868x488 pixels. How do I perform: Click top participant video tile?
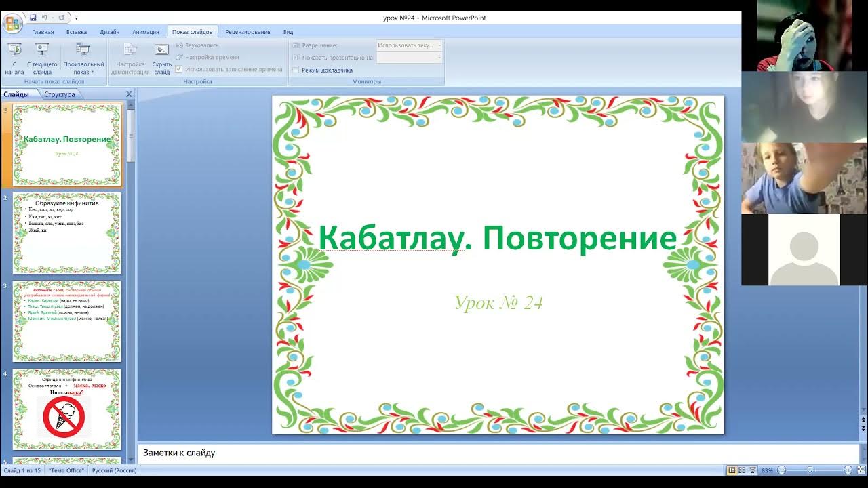(804, 35)
